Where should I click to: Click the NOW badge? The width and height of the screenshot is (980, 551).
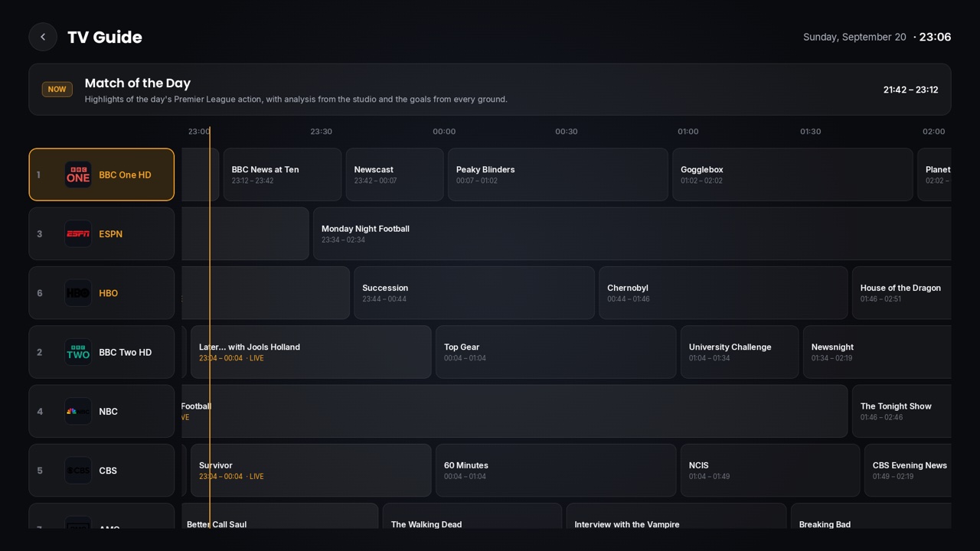click(x=57, y=90)
